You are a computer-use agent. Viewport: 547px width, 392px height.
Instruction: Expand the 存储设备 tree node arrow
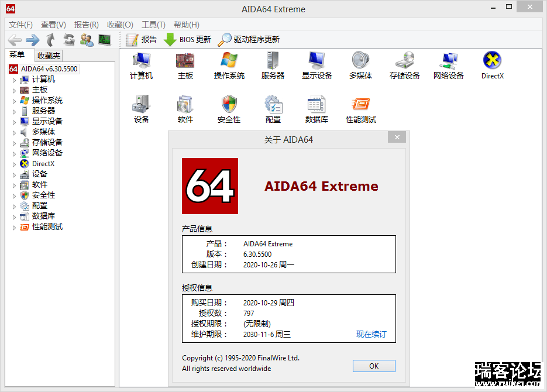[14, 143]
